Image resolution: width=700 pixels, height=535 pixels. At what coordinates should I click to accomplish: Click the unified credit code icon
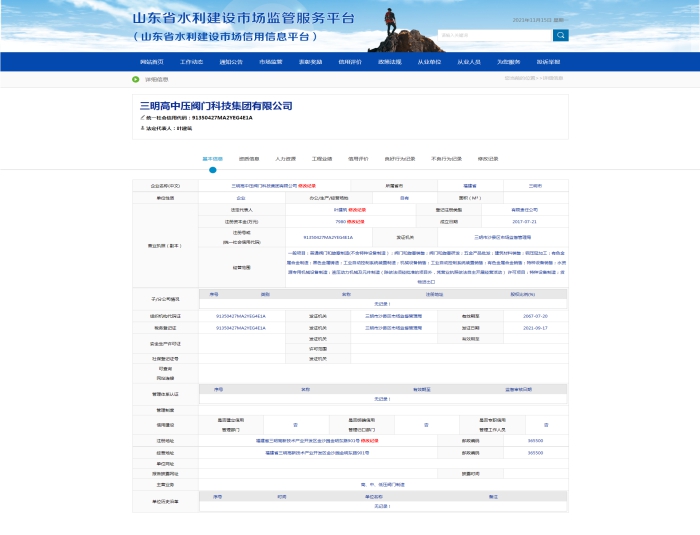pyautogui.click(x=142, y=117)
